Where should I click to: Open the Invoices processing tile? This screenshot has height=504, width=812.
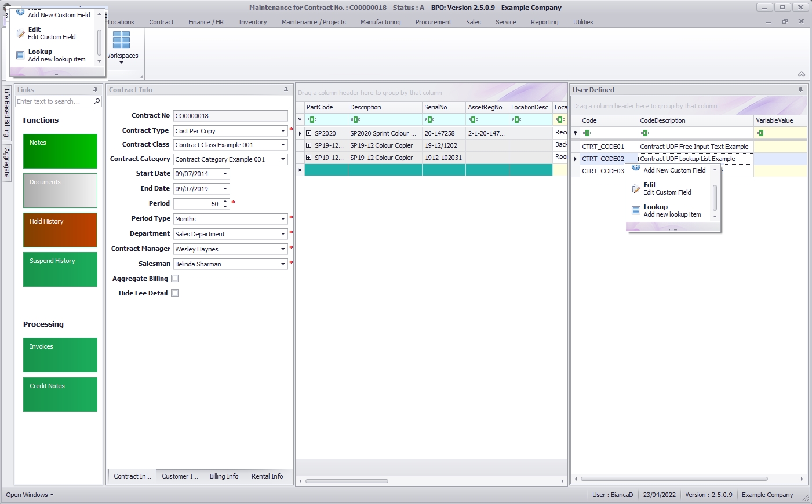(x=60, y=355)
